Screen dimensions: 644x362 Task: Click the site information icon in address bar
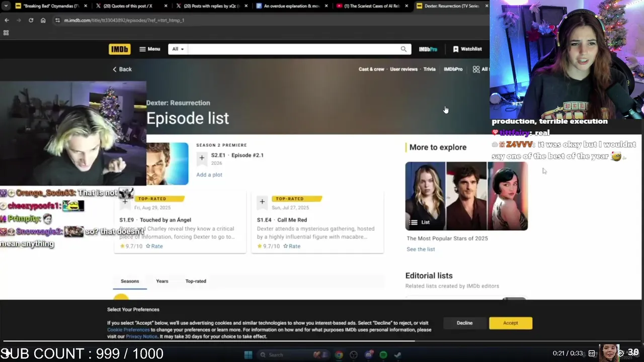coord(57,20)
